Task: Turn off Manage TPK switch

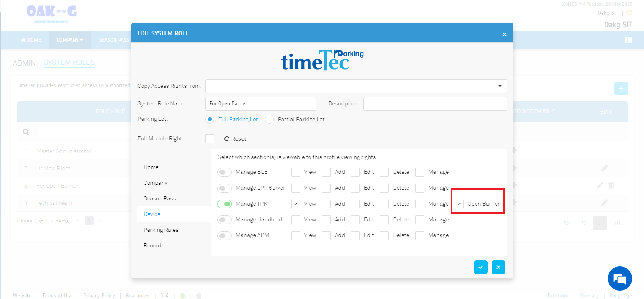Action: pyautogui.click(x=224, y=204)
